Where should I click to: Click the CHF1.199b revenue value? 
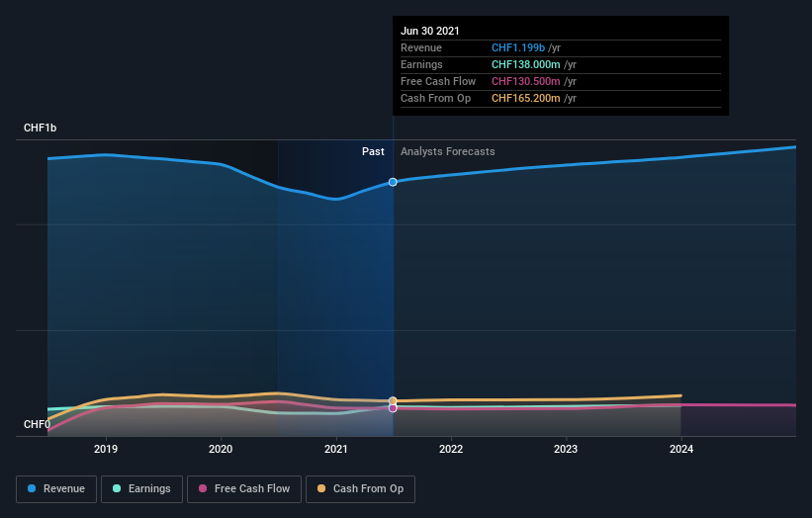tap(518, 47)
